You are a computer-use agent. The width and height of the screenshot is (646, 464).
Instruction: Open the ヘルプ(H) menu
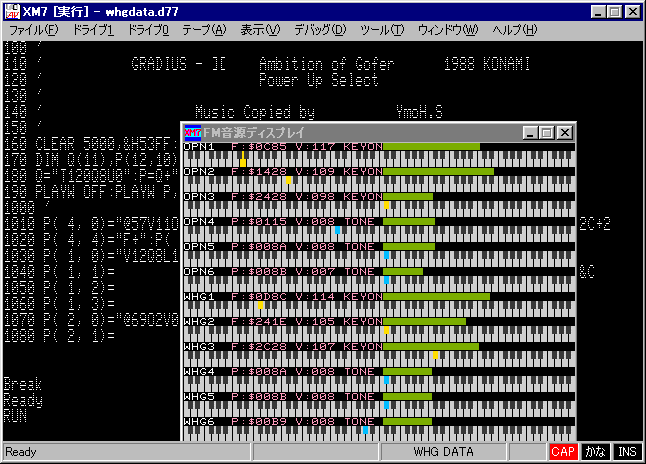point(515,30)
